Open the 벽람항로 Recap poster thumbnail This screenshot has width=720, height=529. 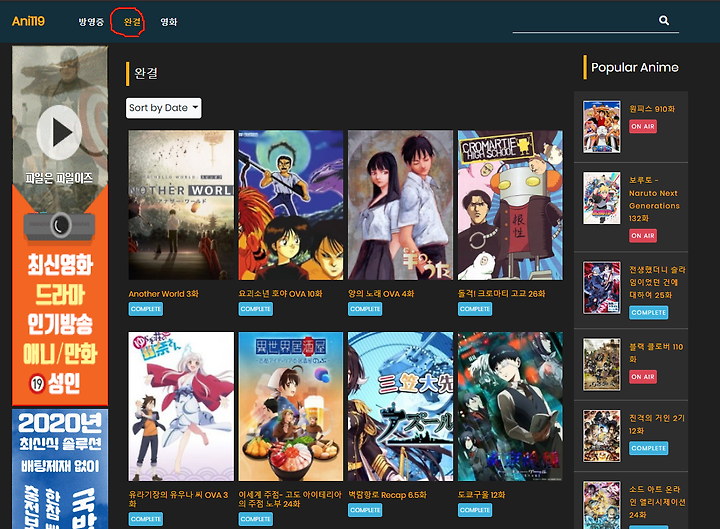point(400,406)
